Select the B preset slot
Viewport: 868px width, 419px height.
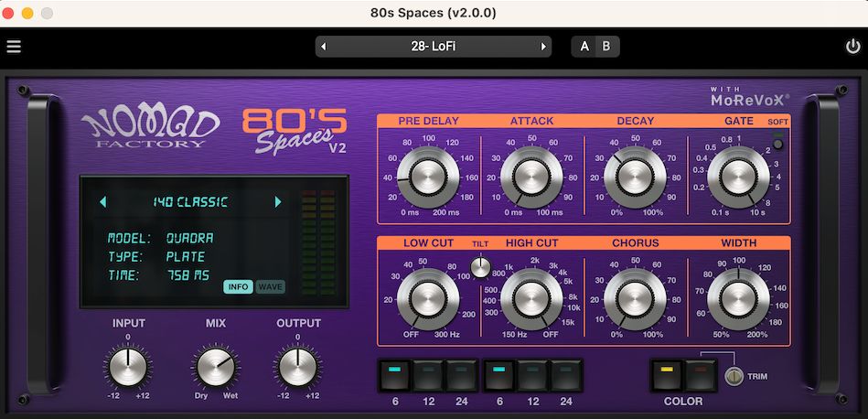[x=605, y=46]
